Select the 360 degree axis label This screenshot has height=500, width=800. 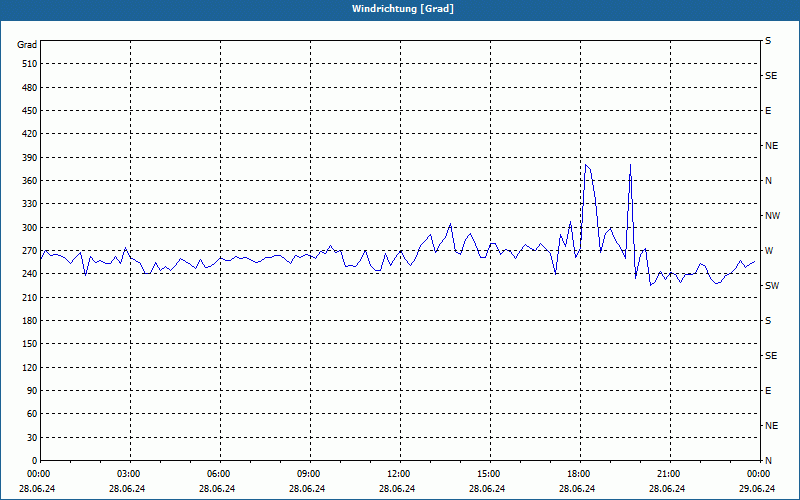pyautogui.click(x=30, y=181)
